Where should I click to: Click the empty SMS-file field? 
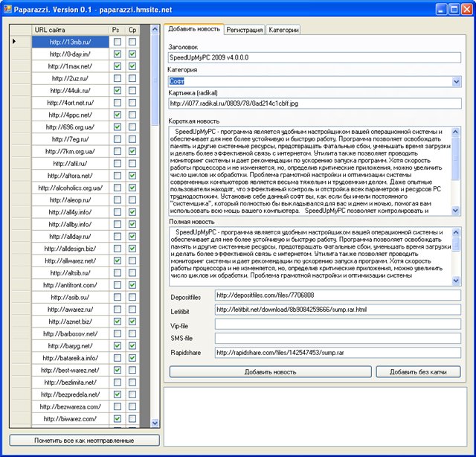[338, 338]
